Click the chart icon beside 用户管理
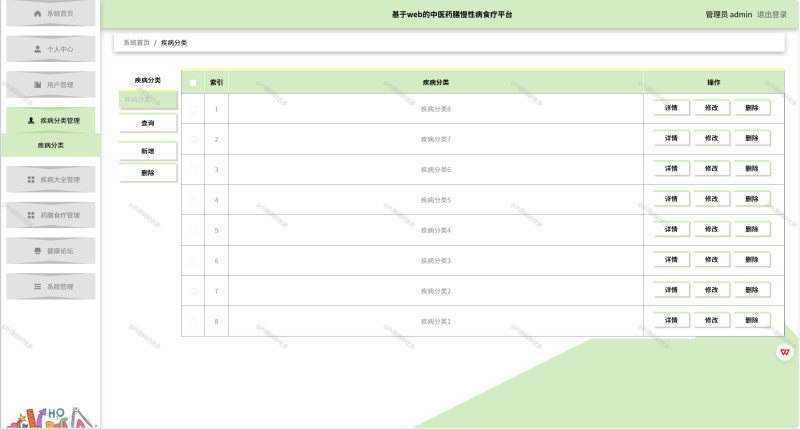Screen dimensions: 800x429 [x=37, y=85]
